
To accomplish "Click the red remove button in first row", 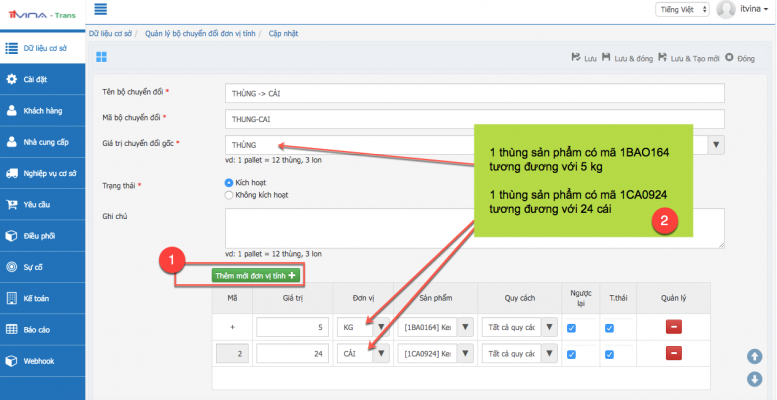I will pyautogui.click(x=673, y=327).
